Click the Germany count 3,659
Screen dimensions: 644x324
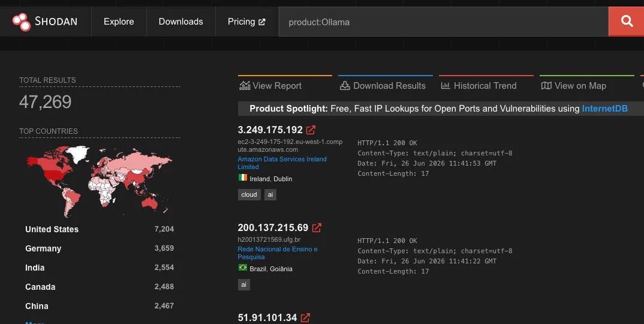164,248
